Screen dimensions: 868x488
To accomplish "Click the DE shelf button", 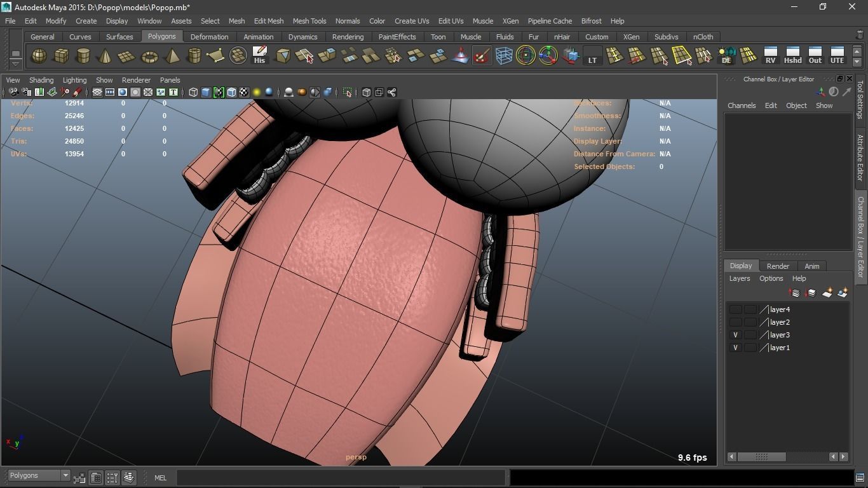I will pos(726,56).
